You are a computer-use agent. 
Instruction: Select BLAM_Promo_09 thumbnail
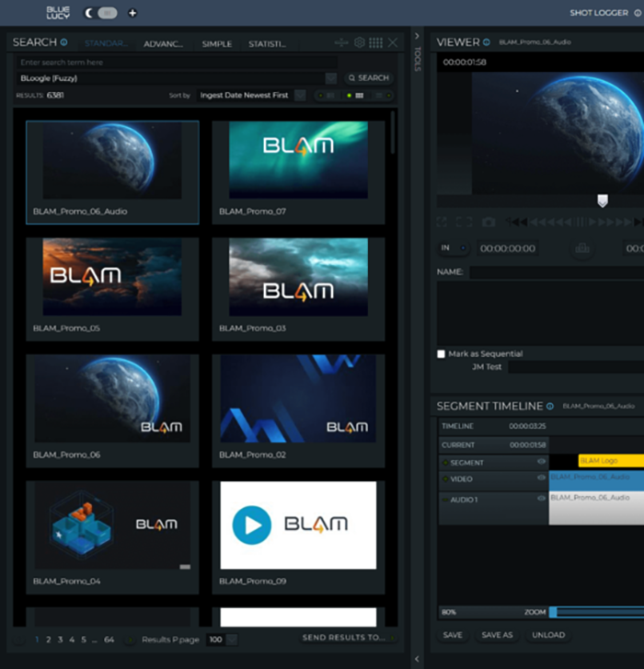click(x=299, y=537)
